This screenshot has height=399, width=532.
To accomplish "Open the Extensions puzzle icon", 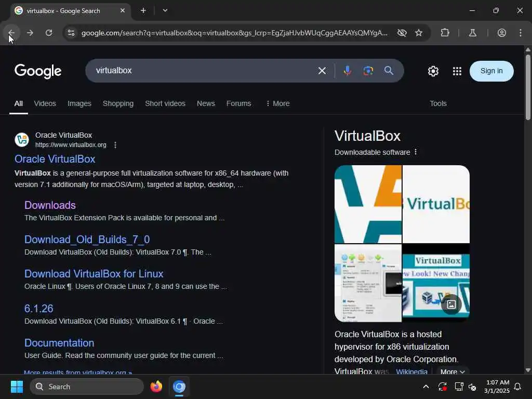I will pyautogui.click(x=445, y=33).
